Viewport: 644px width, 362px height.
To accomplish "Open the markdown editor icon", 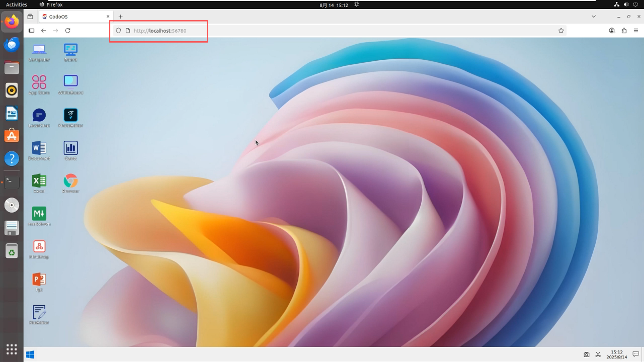I will 39,217.
